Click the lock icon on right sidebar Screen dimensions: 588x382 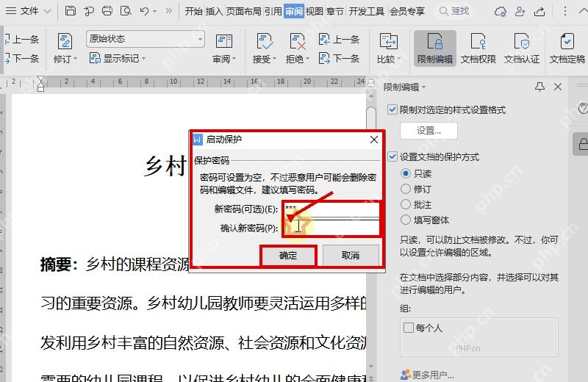pyautogui.click(x=582, y=144)
